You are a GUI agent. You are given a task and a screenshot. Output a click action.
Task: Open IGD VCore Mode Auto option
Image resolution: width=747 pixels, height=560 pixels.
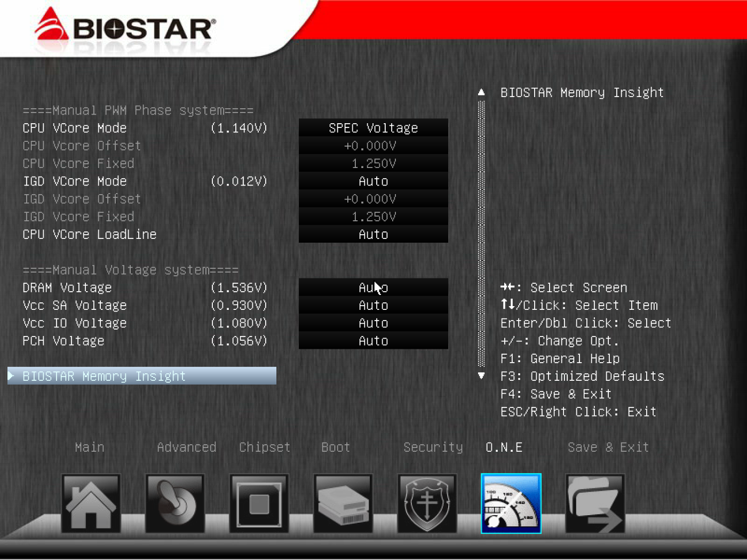coord(373,181)
